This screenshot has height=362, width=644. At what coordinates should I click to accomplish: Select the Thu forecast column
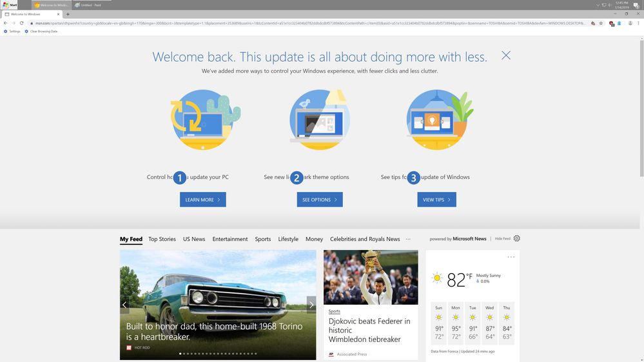[x=507, y=323]
